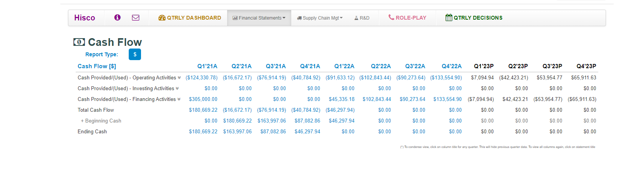Click the Hisco brand link
Screen dimensions: 644x173
[85, 18]
